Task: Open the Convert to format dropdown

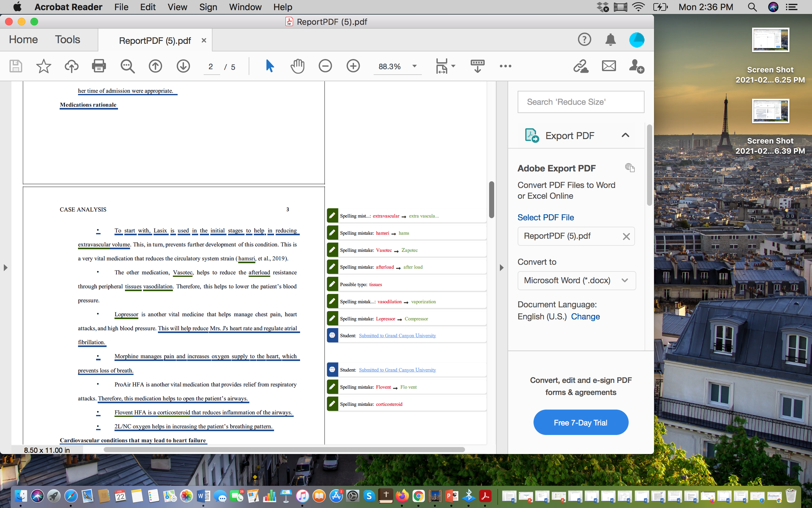Action: click(576, 281)
